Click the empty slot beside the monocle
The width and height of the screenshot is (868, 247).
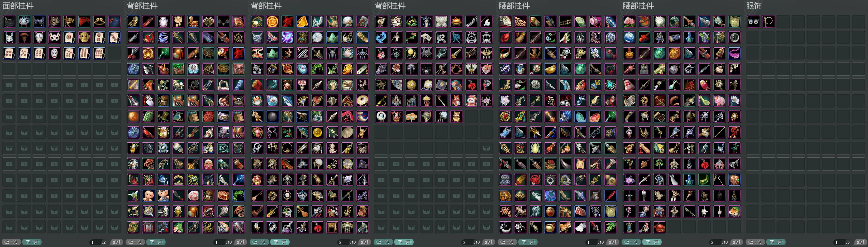click(x=783, y=22)
